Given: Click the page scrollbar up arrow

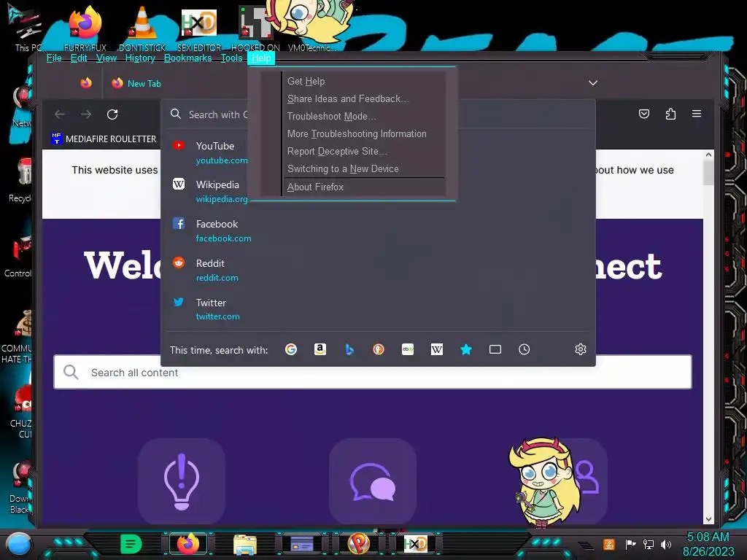Looking at the screenshot, I should 708,155.
